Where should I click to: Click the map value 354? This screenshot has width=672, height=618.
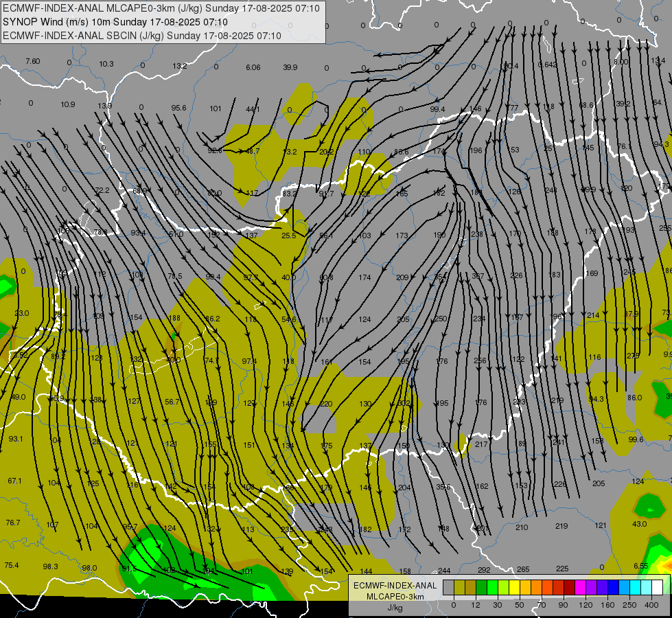click(x=440, y=277)
